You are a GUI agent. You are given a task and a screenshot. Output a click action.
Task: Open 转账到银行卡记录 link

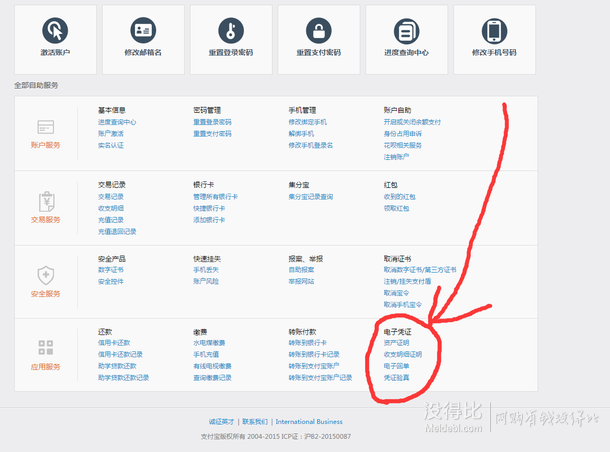(314, 355)
